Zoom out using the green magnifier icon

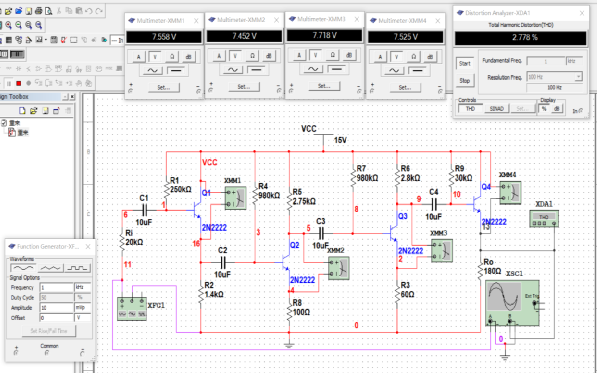(18, 25)
